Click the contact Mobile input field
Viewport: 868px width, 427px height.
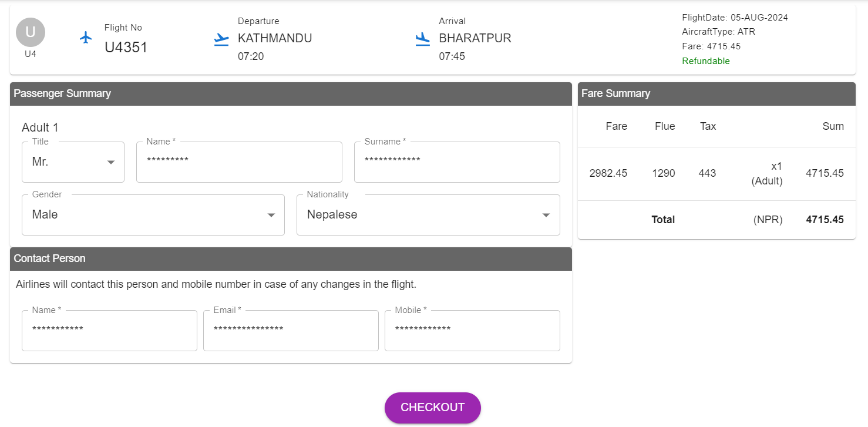(472, 331)
